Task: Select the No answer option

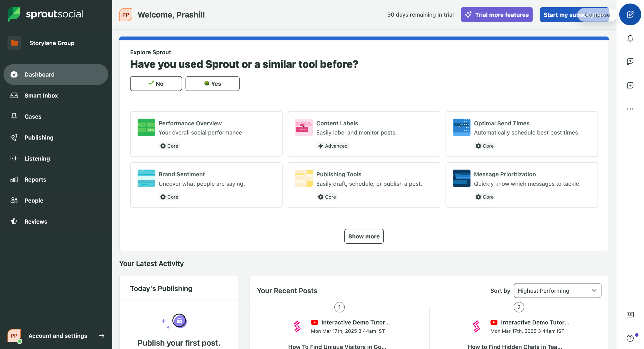Action: [x=156, y=84]
